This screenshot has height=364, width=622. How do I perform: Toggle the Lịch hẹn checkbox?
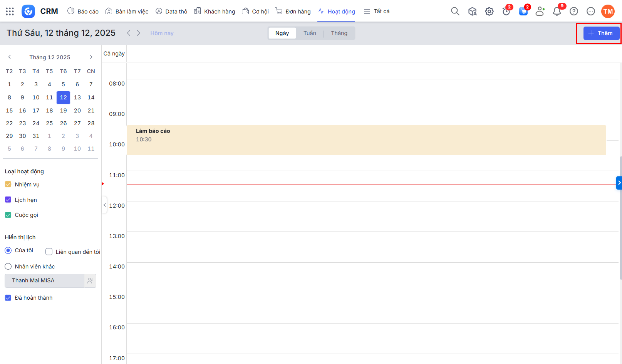[x=8, y=200]
